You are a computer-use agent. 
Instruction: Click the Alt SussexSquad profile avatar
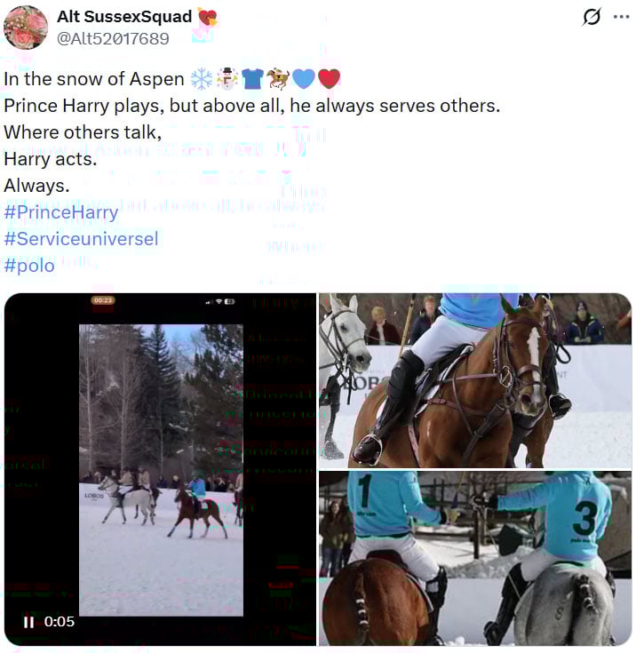[26, 28]
